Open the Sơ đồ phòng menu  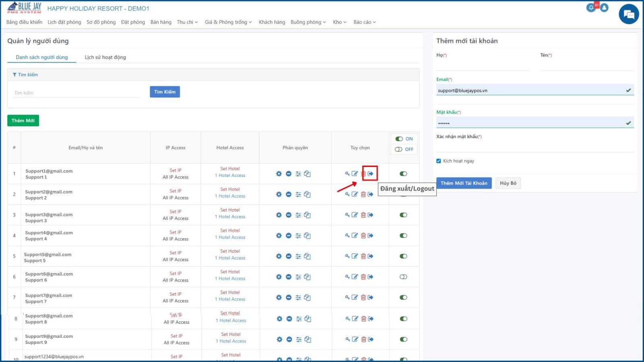[101, 22]
